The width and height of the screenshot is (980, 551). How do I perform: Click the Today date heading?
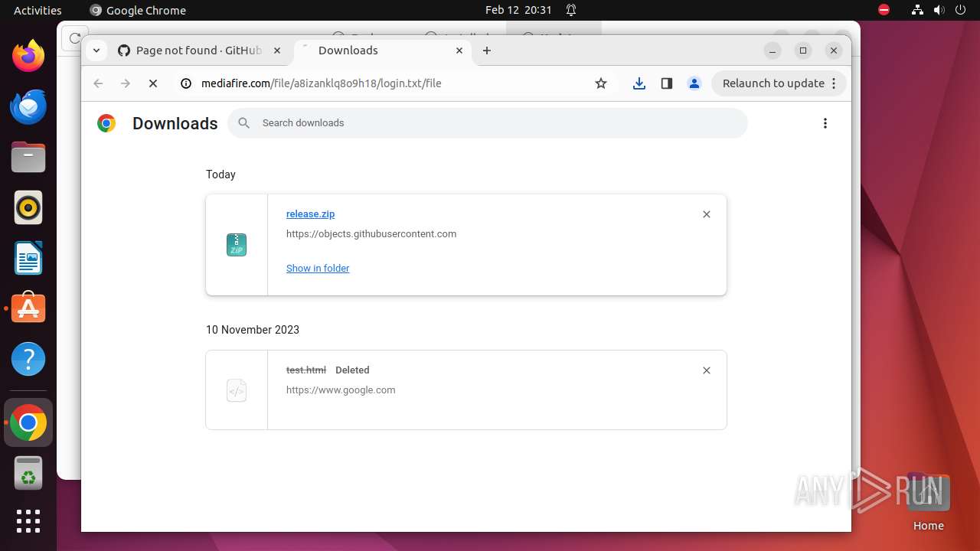[220, 174]
